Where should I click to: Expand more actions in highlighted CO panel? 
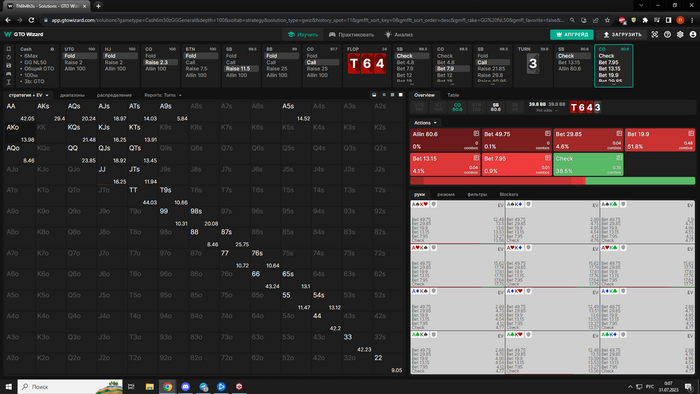click(613, 83)
